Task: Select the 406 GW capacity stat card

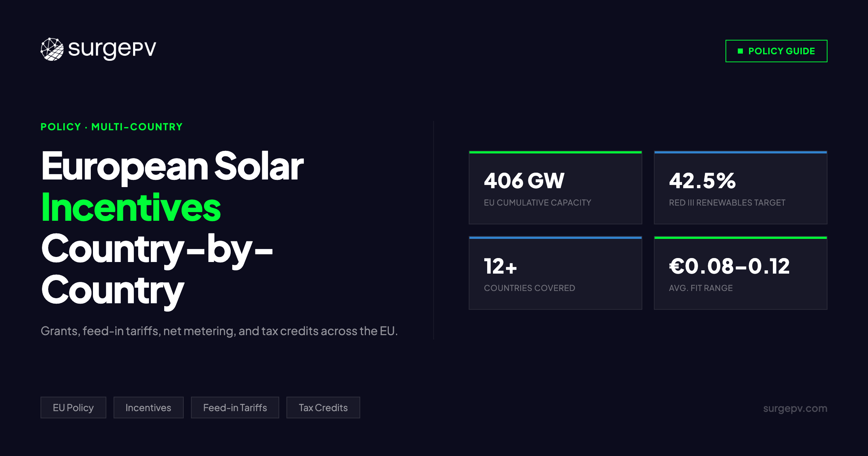Action: point(555,188)
